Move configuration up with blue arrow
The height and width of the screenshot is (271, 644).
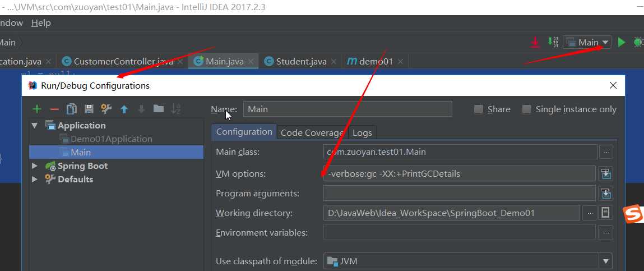pos(124,109)
